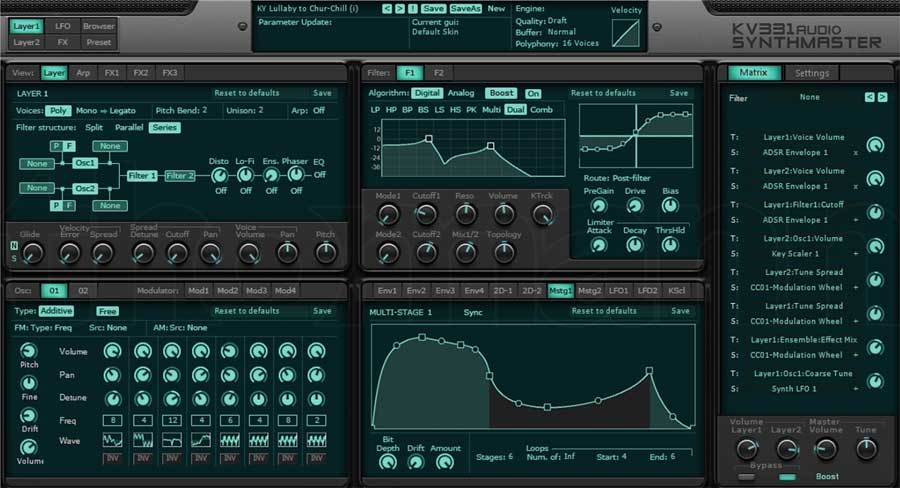Click the Osc2 routing block

click(85, 188)
